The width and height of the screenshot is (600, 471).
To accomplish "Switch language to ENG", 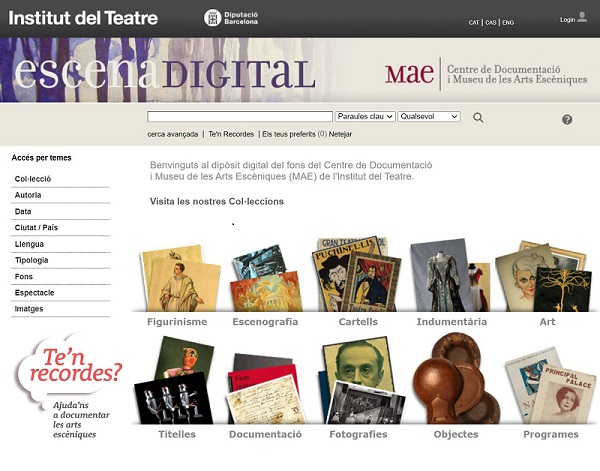I will [x=508, y=23].
